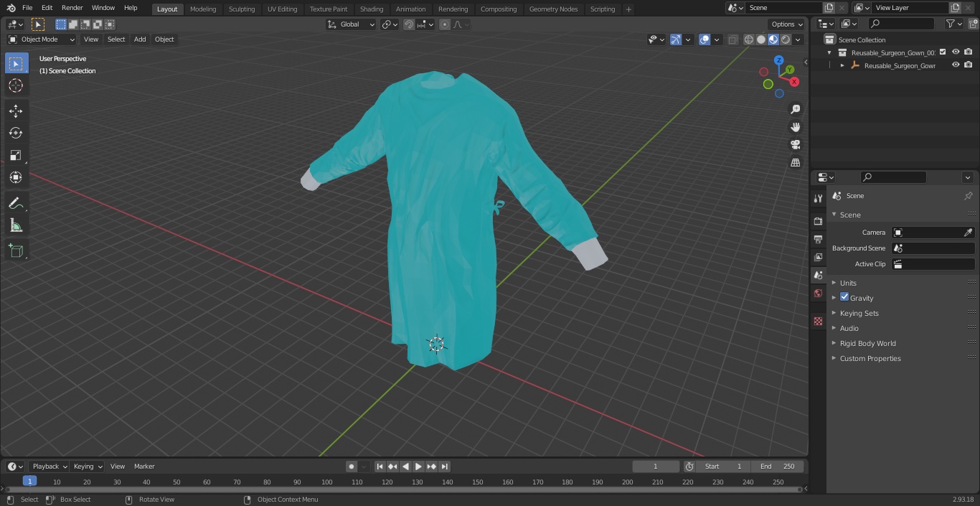Toggle viewport gizmos button
The height and width of the screenshot is (506, 980).
tap(676, 39)
